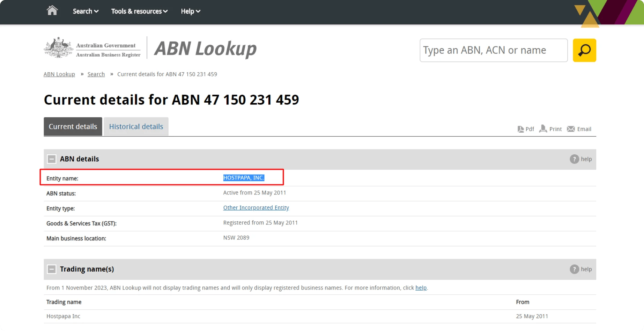Click Main business location: label
Image resolution: width=644 pixels, height=331 pixels.
click(x=76, y=238)
